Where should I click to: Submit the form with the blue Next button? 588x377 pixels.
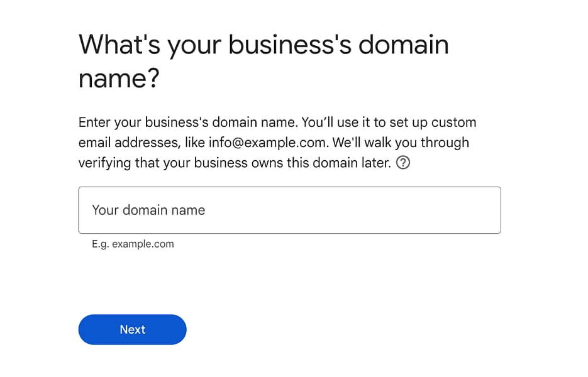[x=132, y=329]
